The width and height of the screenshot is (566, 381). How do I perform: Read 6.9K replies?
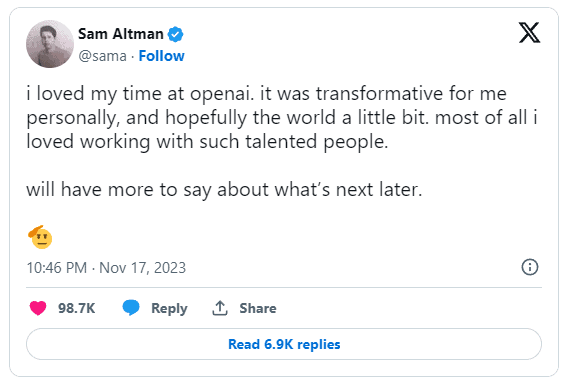point(284,344)
